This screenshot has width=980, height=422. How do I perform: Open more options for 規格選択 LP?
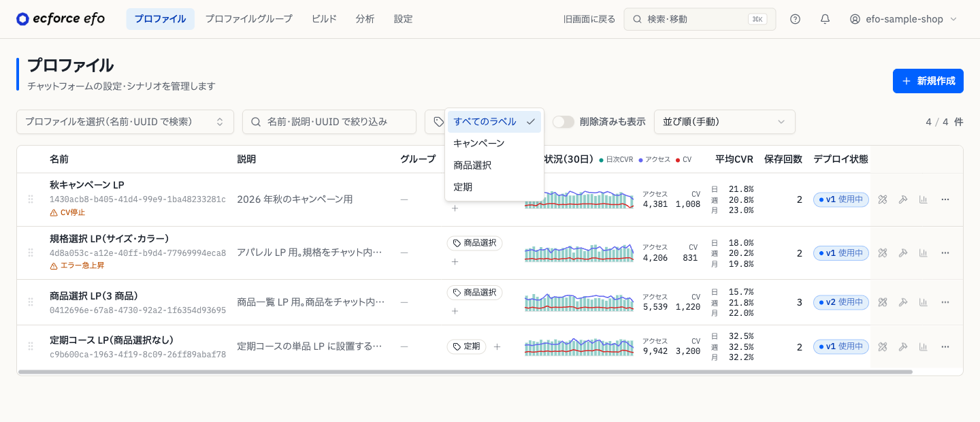click(x=945, y=253)
